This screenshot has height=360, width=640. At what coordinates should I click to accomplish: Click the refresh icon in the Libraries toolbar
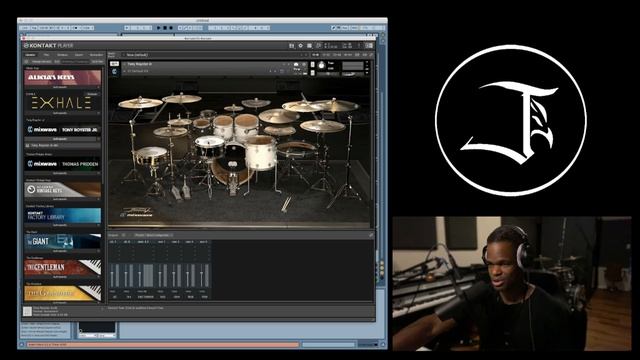[x=26, y=62]
